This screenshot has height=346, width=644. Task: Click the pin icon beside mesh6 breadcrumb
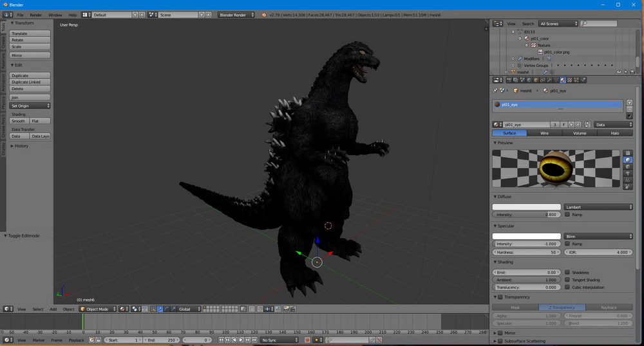coord(495,91)
